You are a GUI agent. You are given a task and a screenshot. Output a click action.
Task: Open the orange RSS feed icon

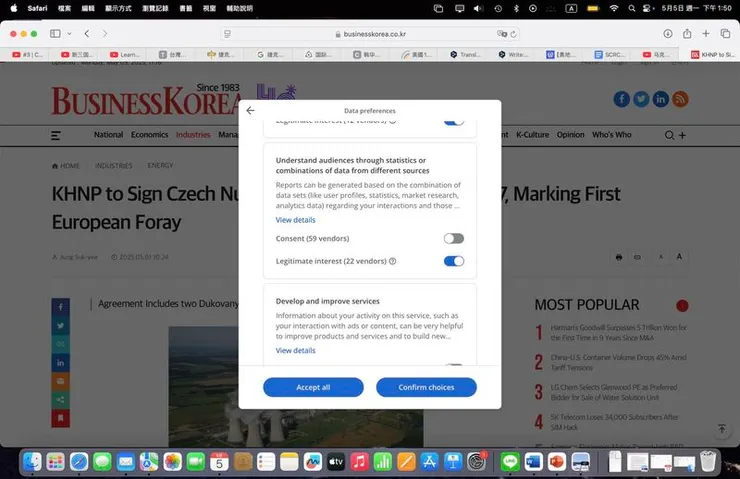(x=680, y=99)
